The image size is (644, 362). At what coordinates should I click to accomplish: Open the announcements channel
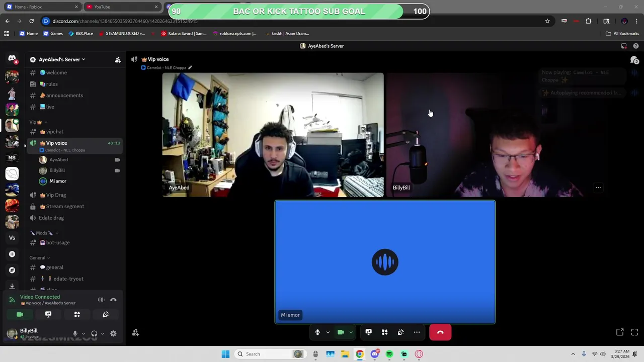[74, 96]
